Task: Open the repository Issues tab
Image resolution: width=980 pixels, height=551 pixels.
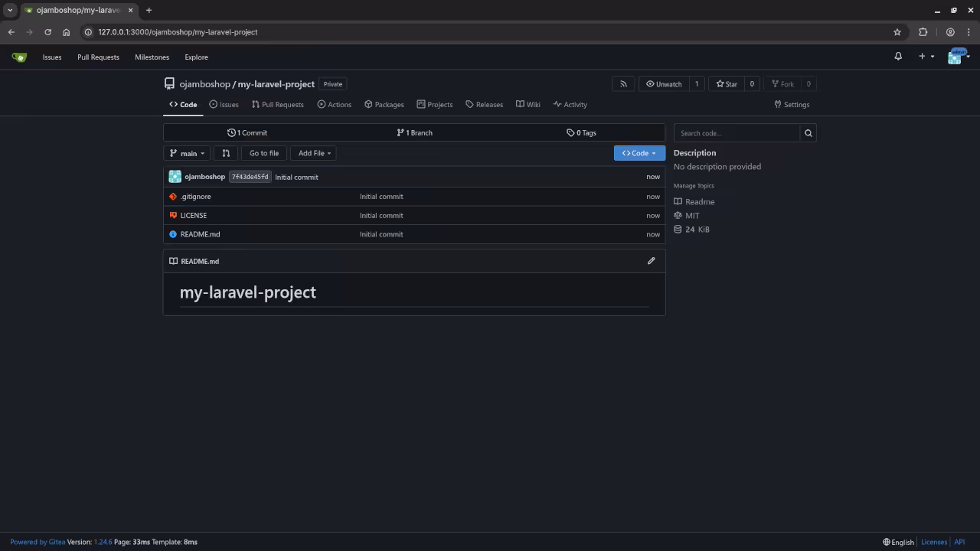Action: [224, 105]
